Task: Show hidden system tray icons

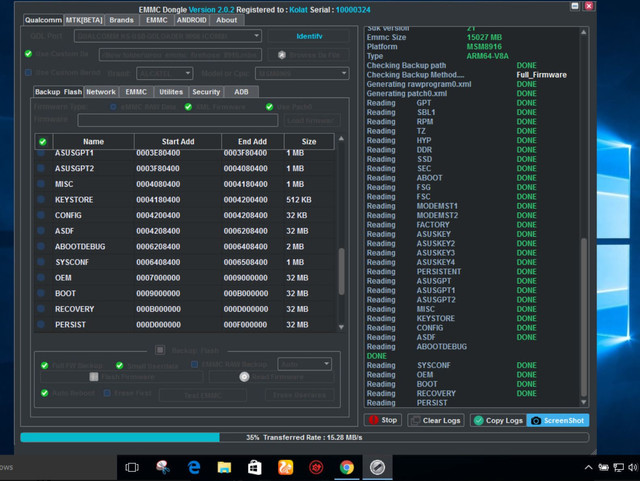Action: 588,468
